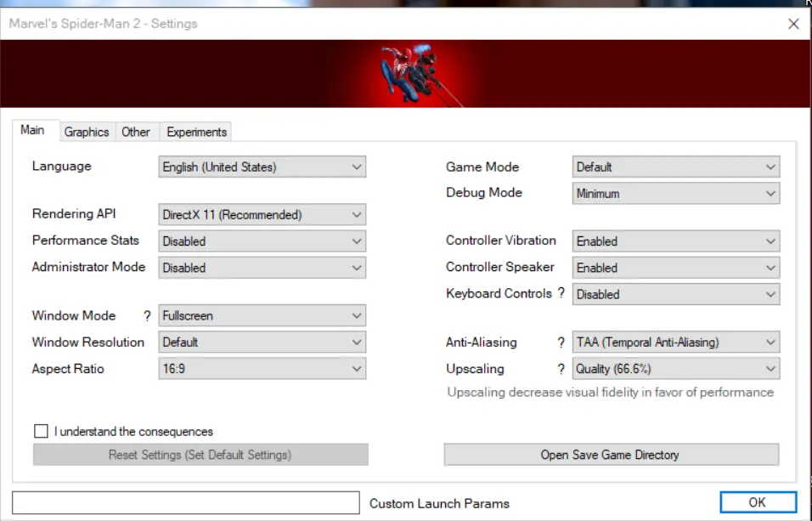Click the Spider-Man banner image
This screenshot has height=521, width=812.
[x=405, y=74]
